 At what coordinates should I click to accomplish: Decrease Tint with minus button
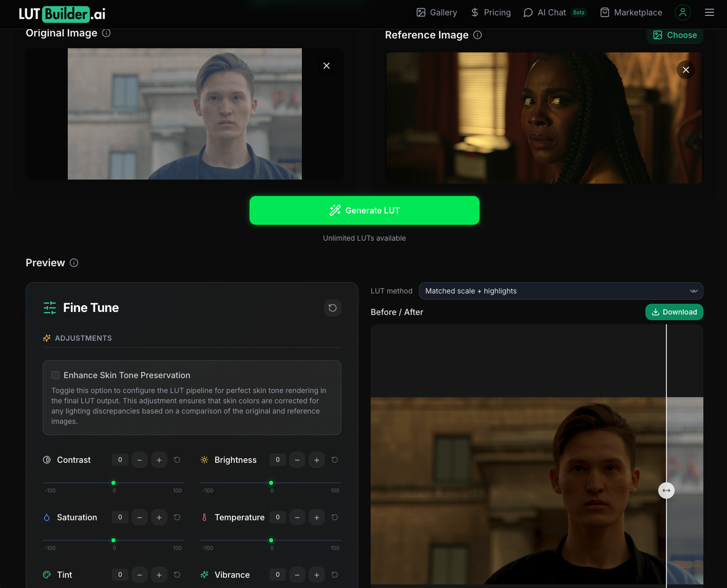(140, 575)
